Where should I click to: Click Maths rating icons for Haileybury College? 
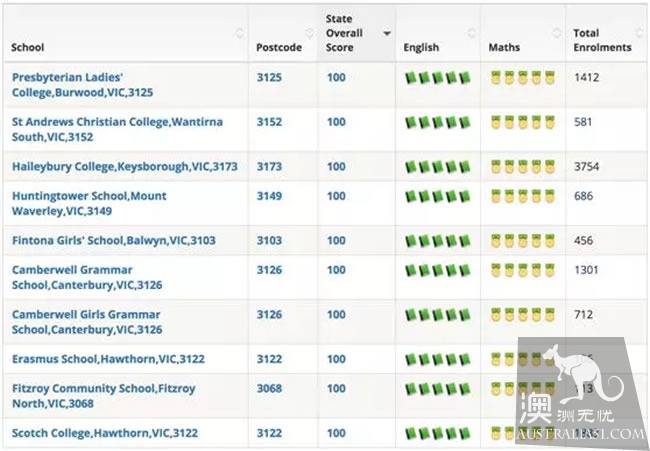(523, 167)
